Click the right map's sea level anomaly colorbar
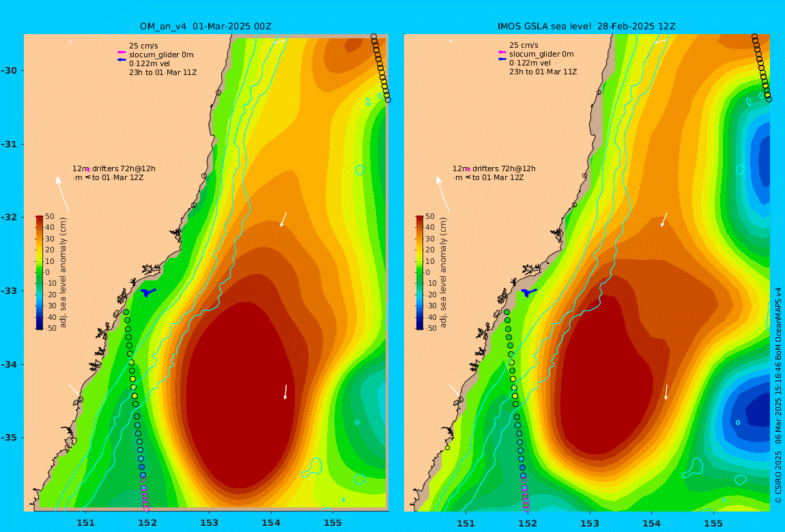The height and width of the screenshot is (532, 785). pos(420,273)
